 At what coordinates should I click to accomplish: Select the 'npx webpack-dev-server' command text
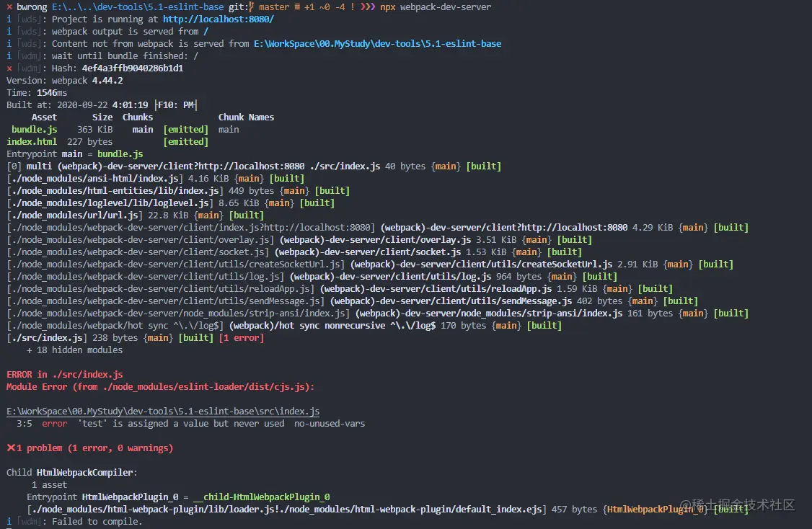(x=436, y=6)
